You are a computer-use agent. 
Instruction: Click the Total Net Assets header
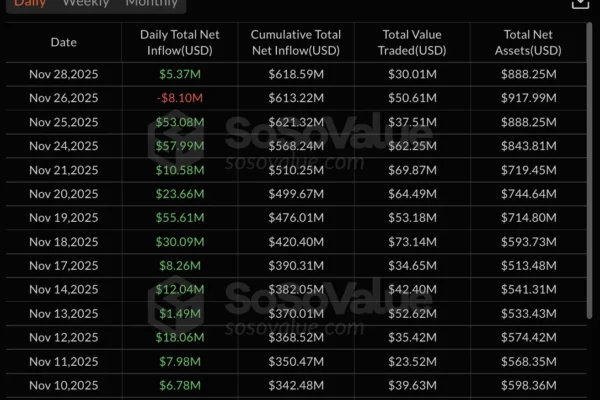tap(527, 42)
